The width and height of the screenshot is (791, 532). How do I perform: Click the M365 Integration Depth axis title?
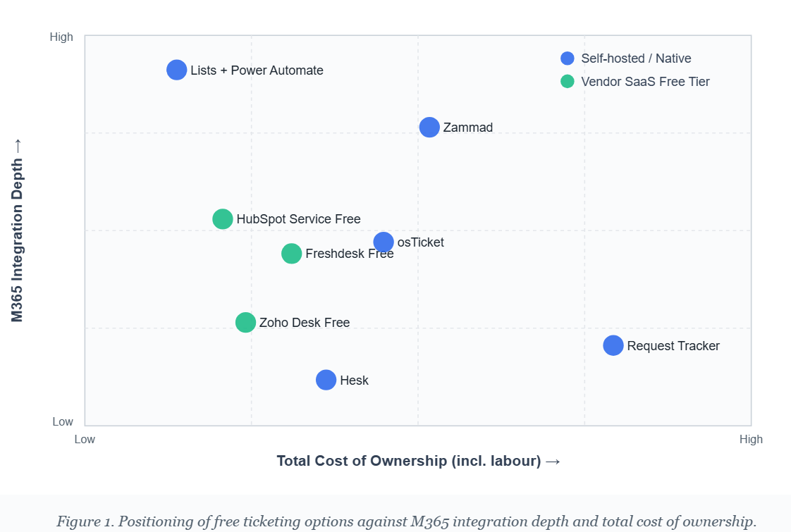18,230
